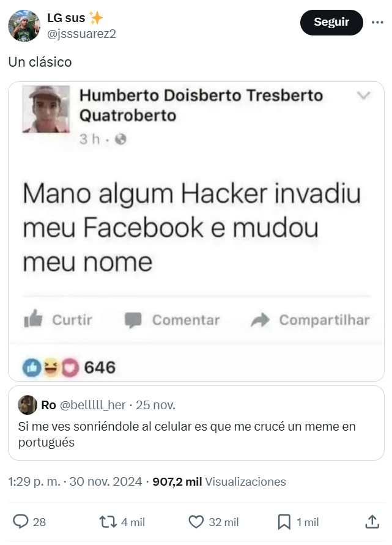Click the tweet timestamp 30 nov. 2024
The image size is (392, 545).
click(106, 482)
